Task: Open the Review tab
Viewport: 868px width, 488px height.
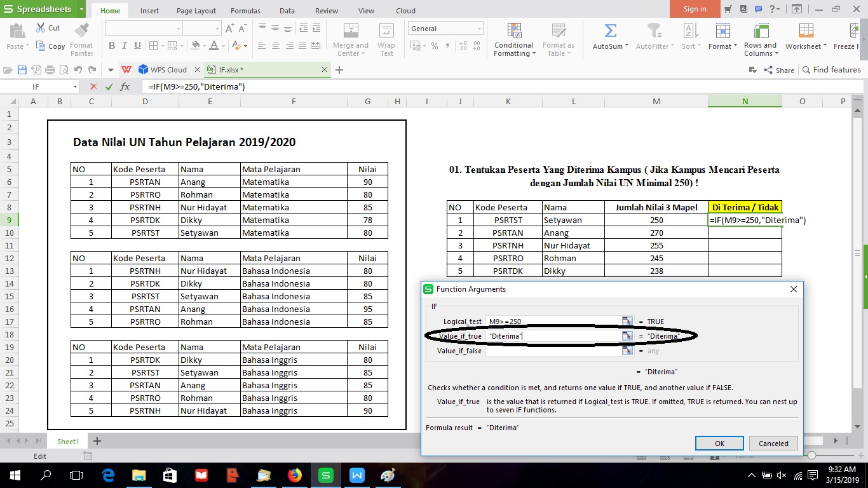Action: [327, 11]
